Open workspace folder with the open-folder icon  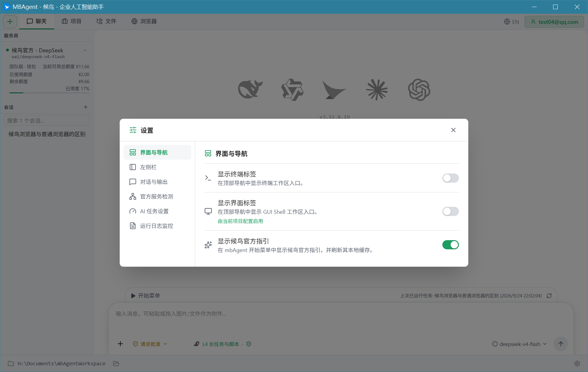point(116,363)
